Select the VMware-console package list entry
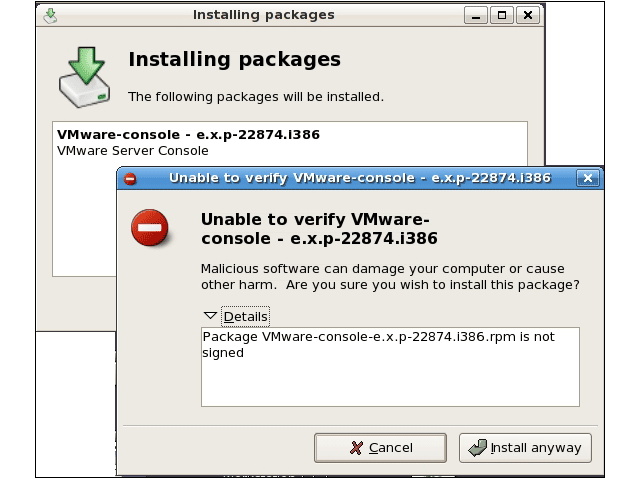The image size is (640, 480). [188, 142]
